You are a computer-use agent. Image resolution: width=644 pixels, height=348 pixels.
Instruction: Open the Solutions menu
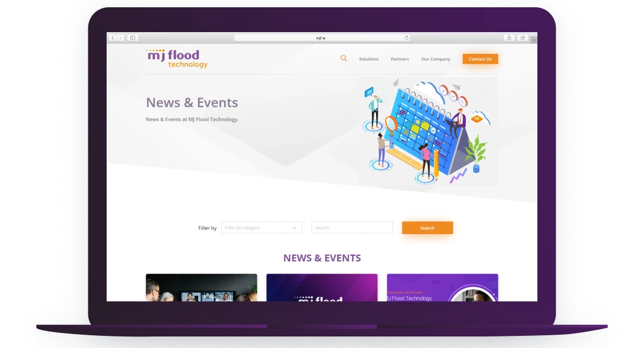coord(369,59)
